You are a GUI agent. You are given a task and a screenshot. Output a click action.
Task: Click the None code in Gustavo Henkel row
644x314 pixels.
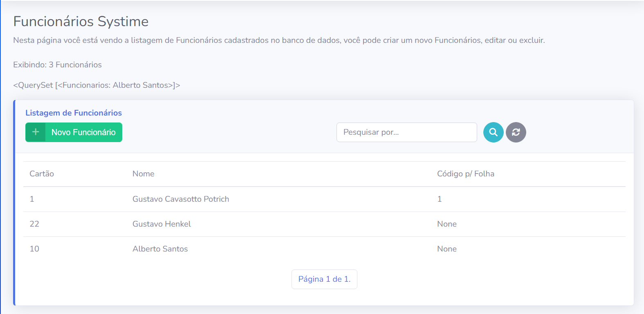[x=447, y=224]
